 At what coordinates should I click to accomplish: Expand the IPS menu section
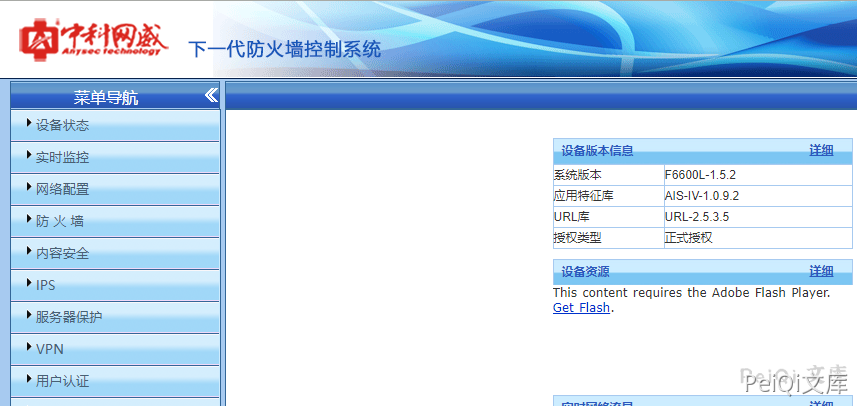tap(45, 285)
